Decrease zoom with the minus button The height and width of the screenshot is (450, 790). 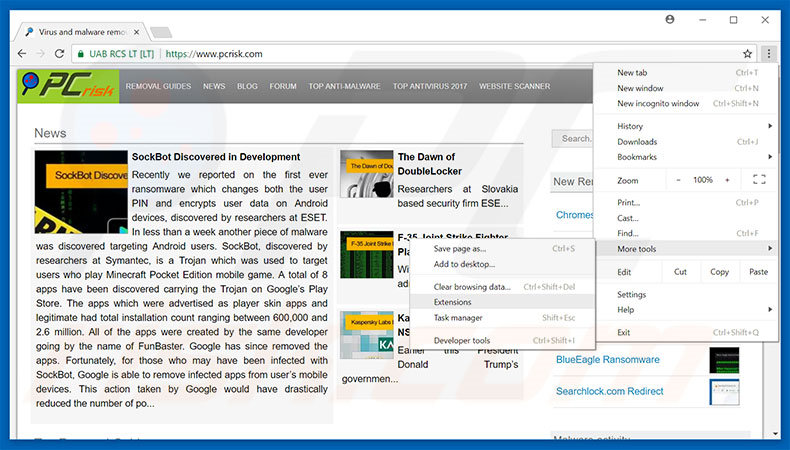[x=678, y=180]
